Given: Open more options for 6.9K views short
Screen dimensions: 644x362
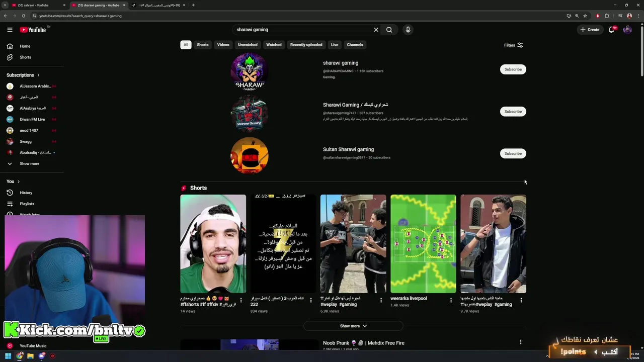Looking at the screenshot, I should pos(381,300).
